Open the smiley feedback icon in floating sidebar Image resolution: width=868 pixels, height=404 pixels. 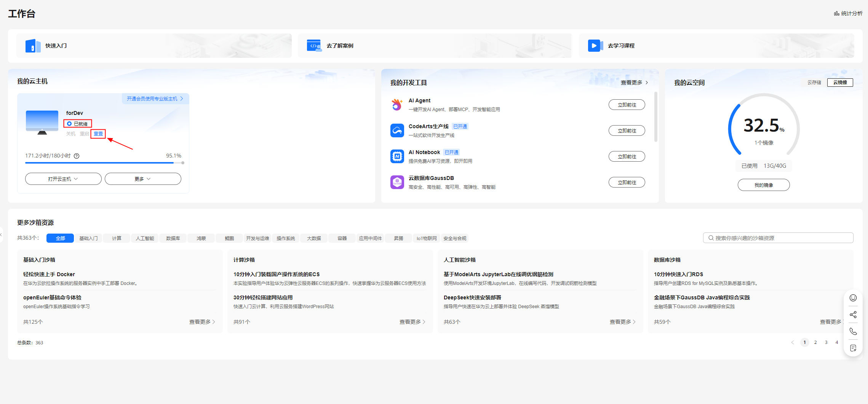coord(853,298)
